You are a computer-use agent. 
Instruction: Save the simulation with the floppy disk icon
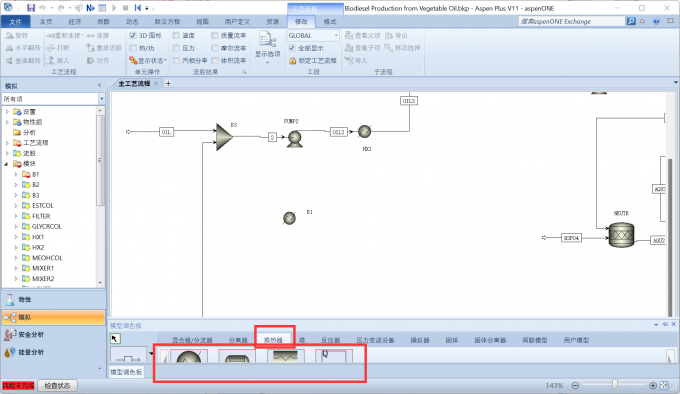coord(31,8)
